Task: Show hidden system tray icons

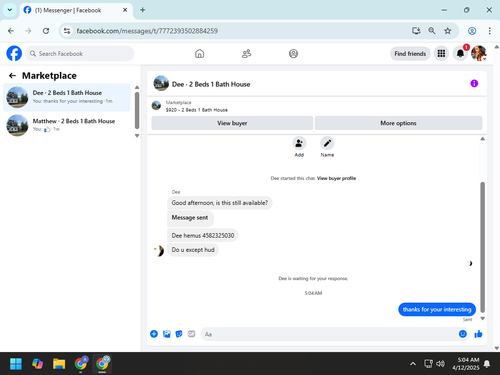Action: tap(413, 364)
